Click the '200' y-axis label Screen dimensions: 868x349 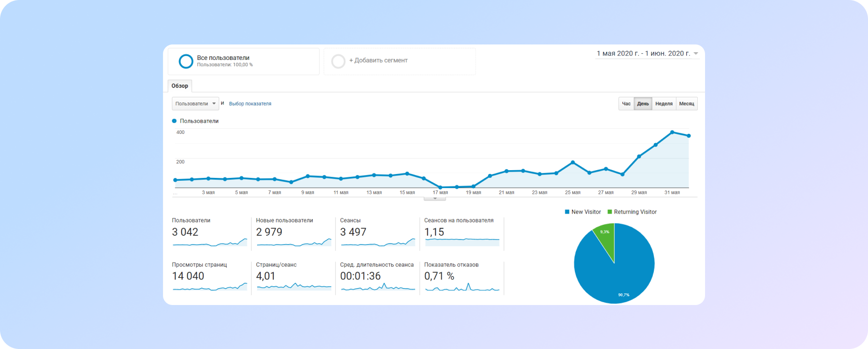click(x=180, y=162)
